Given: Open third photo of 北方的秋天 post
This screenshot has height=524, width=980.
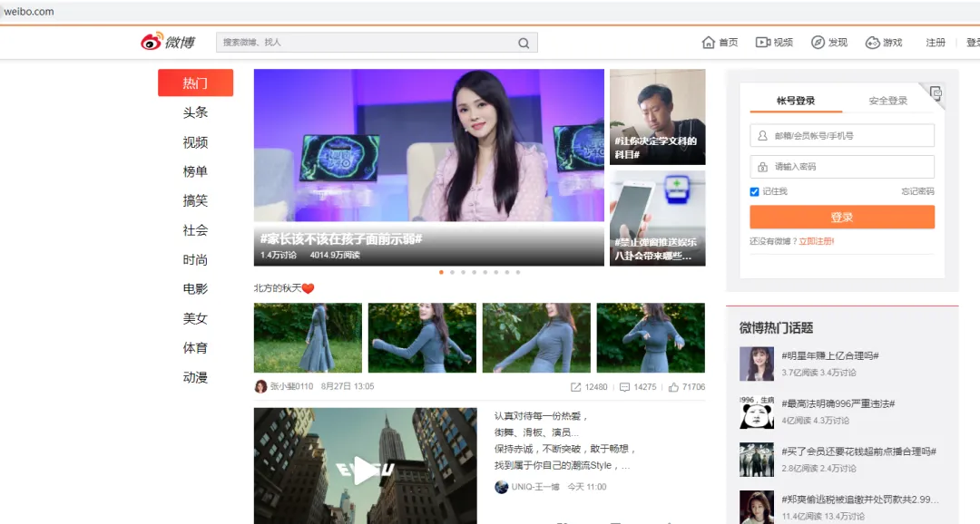Looking at the screenshot, I should [x=536, y=338].
